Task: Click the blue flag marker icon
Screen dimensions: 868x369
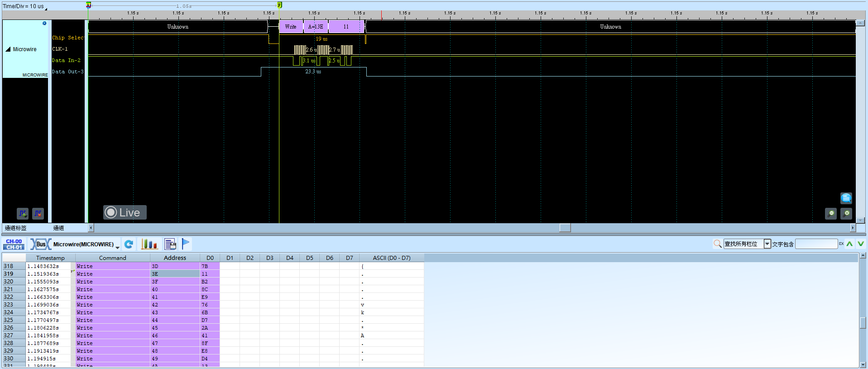Action: 186,244
